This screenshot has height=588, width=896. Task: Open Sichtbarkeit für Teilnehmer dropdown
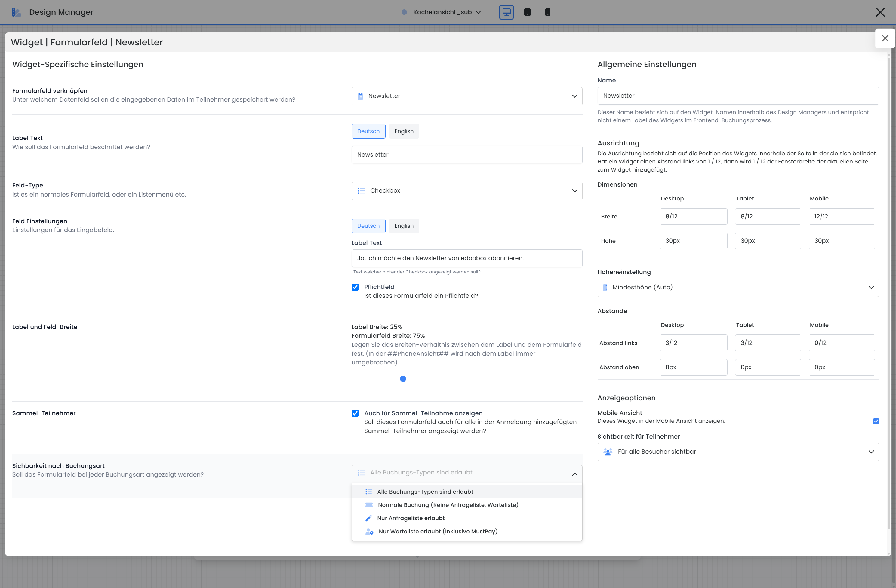738,452
